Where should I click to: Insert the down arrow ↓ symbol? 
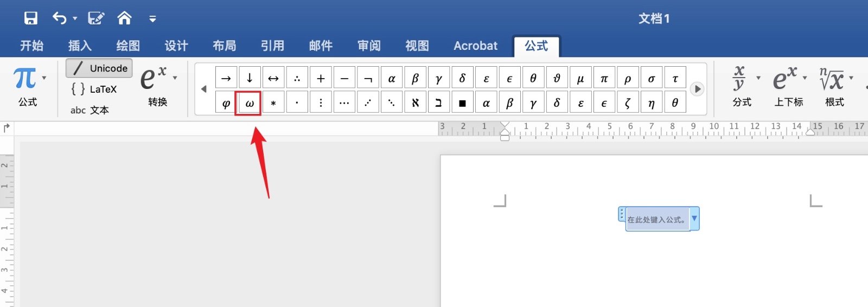(x=250, y=78)
